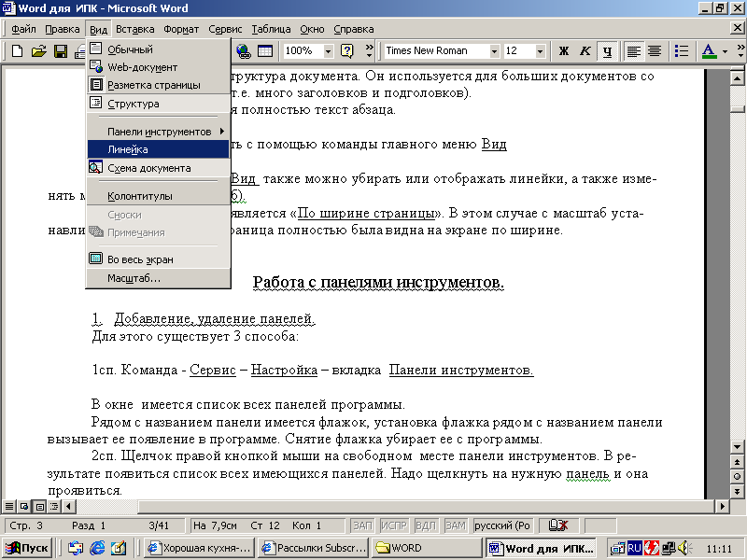The image size is (747, 560).
Task: Save the document with floppy icon
Action: pyautogui.click(x=61, y=50)
